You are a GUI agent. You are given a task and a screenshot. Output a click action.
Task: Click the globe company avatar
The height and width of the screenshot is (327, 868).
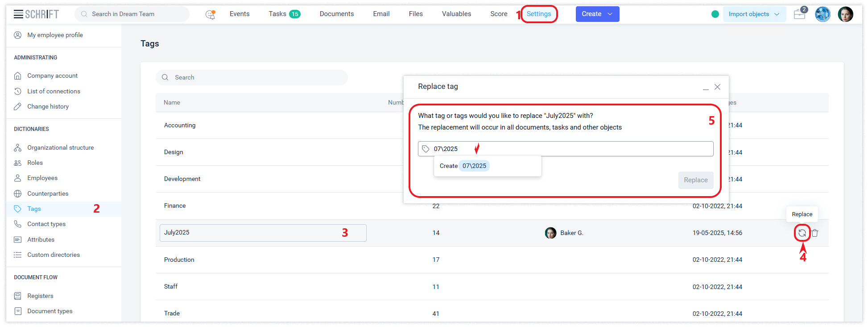[823, 14]
